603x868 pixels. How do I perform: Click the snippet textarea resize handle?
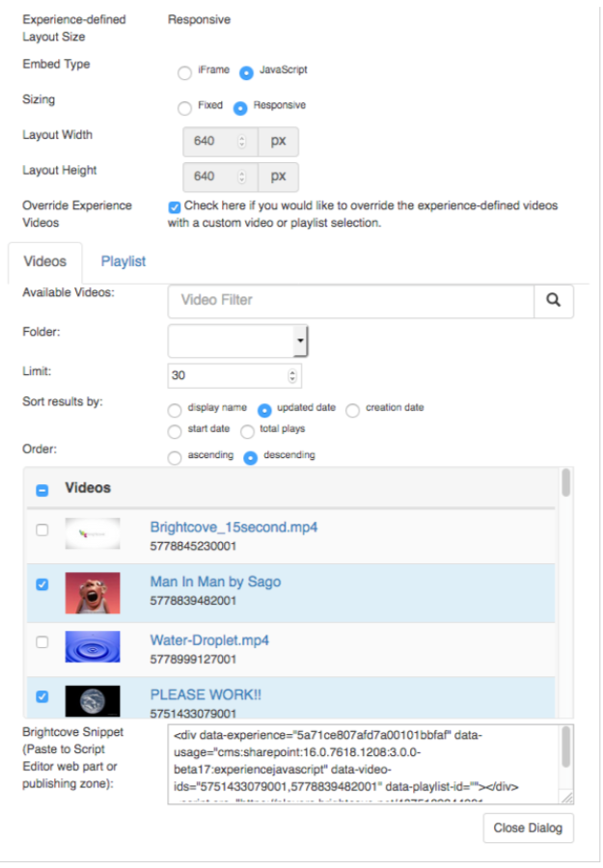click(x=567, y=798)
